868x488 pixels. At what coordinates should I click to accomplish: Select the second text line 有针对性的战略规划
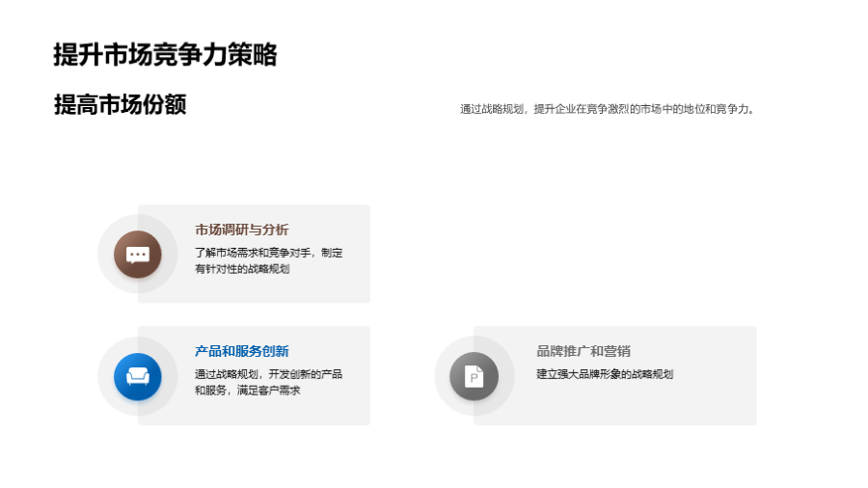[x=241, y=270]
